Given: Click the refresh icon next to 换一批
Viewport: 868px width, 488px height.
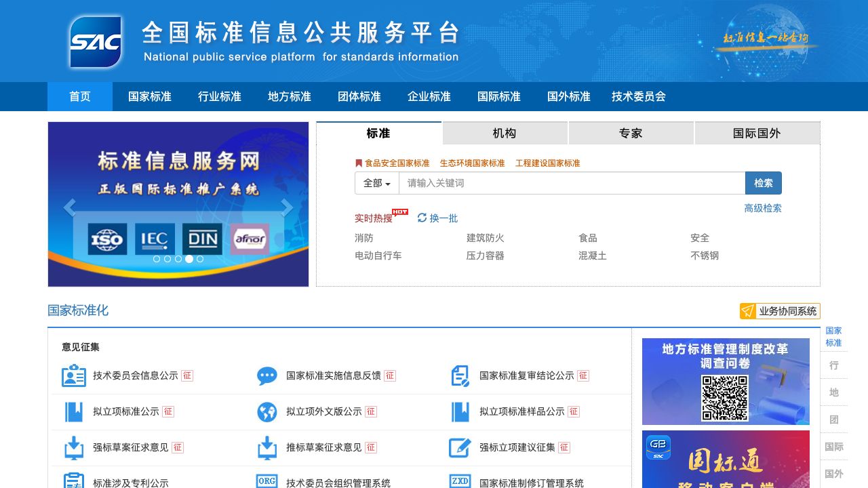Looking at the screenshot, I should pos(422,218).
